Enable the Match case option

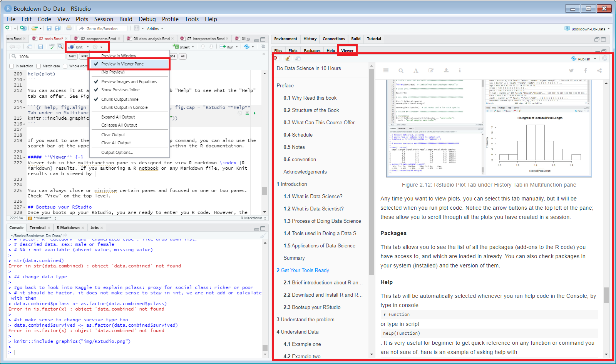38,66
